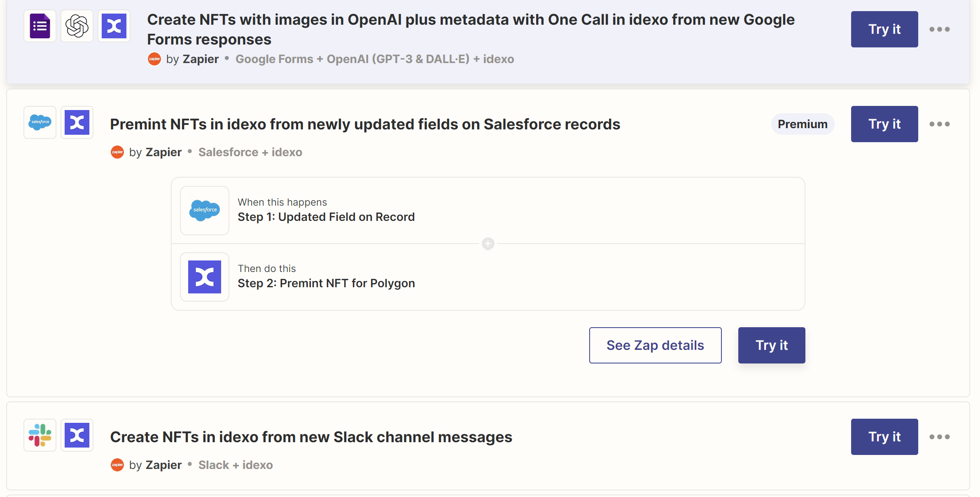Image resolution: width=980 pixels, height=497 pixels.
Task: Open three-dot menu for Salesforce Zap
Action: coord(939,124)
